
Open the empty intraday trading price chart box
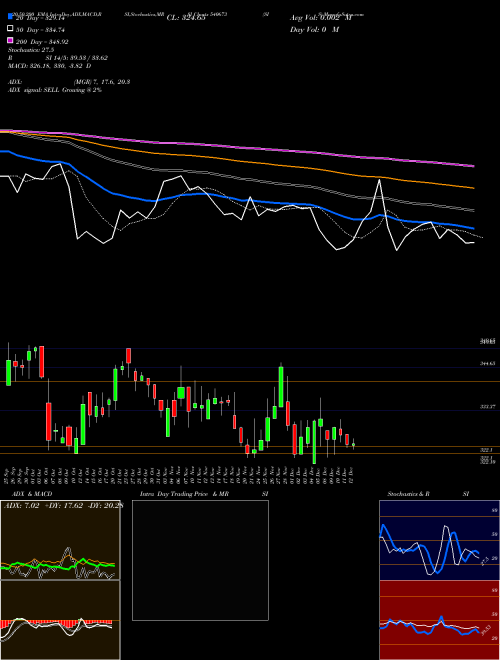pyautogui.click(x=200, y=560)
